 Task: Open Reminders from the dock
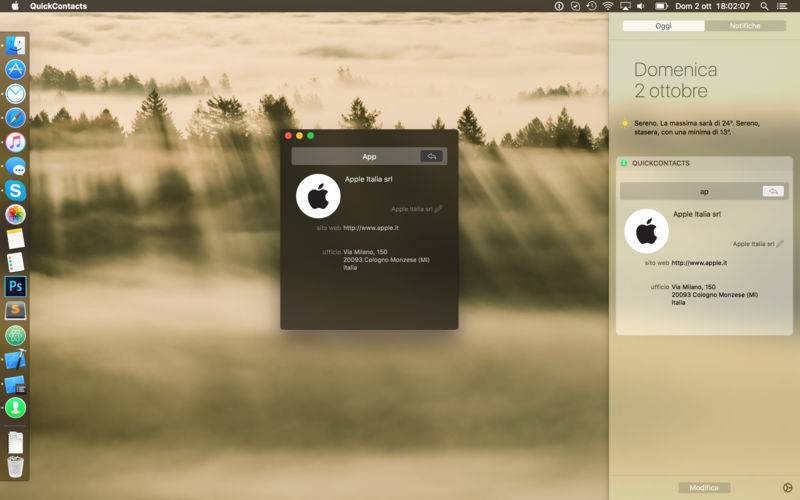[x=15, y=262]
